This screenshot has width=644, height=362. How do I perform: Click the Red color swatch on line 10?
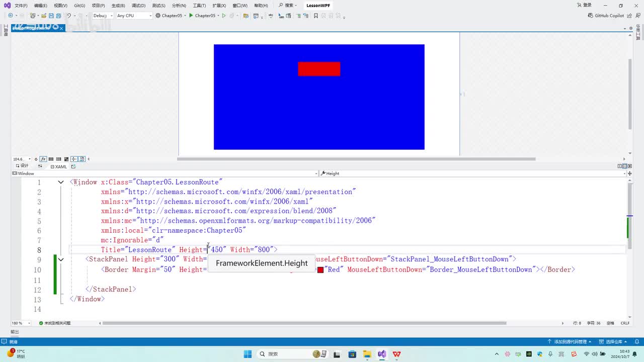[320, 270]
